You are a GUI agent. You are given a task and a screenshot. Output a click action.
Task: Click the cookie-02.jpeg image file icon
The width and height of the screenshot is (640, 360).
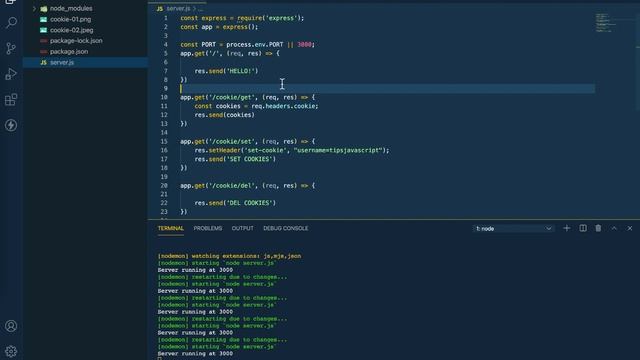(43, 30)
